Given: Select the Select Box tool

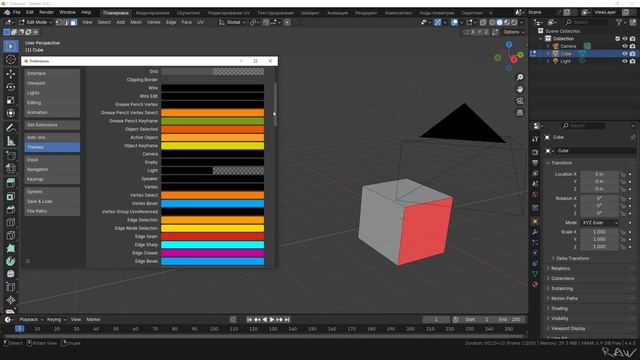Looking at the screenshot, I should (11, 46).
